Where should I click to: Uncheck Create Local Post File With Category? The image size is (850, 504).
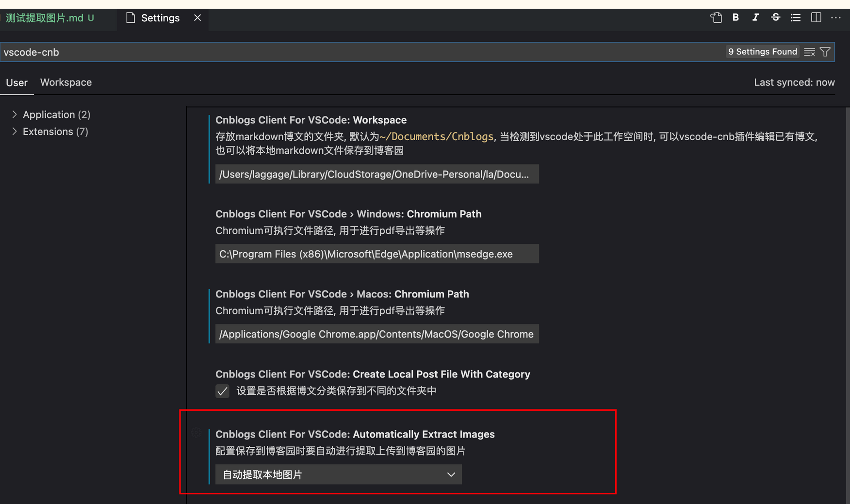[222, 391]
